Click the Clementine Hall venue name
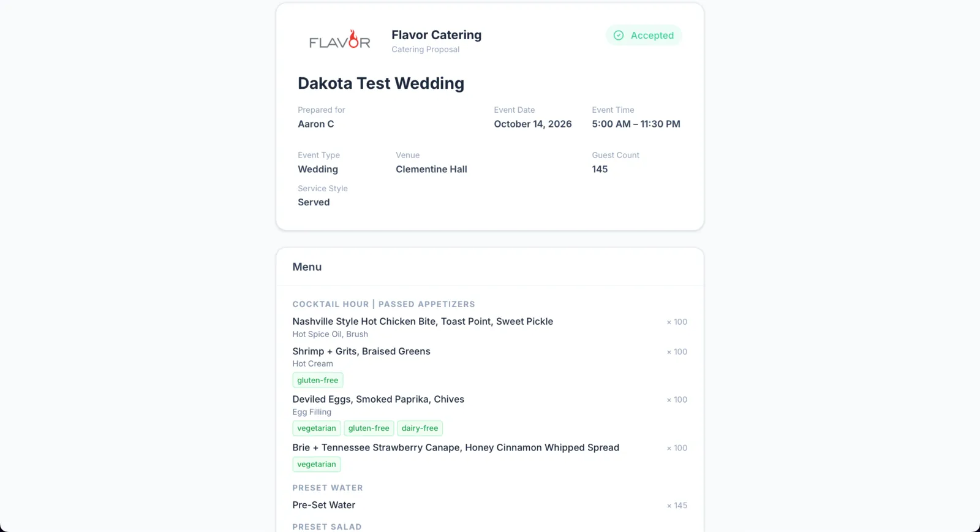 (x=431, y=169)
